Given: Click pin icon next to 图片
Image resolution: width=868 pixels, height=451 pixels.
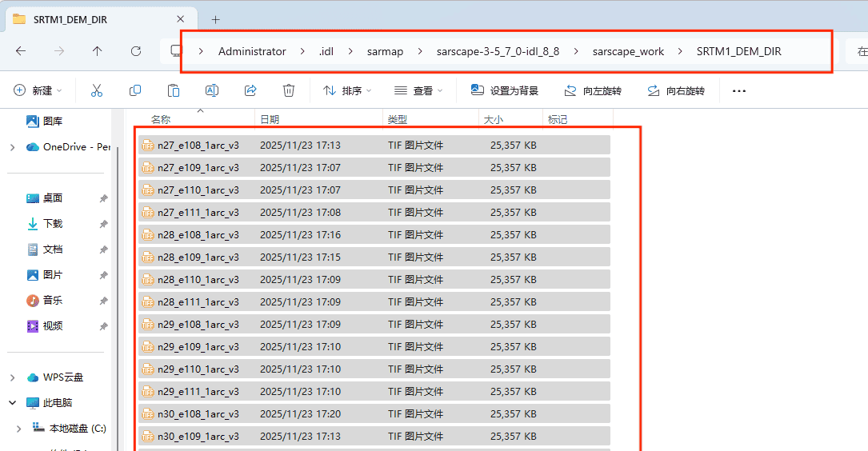Looking at the screenshot, I should pyautogui.click(x=103, y=275).
